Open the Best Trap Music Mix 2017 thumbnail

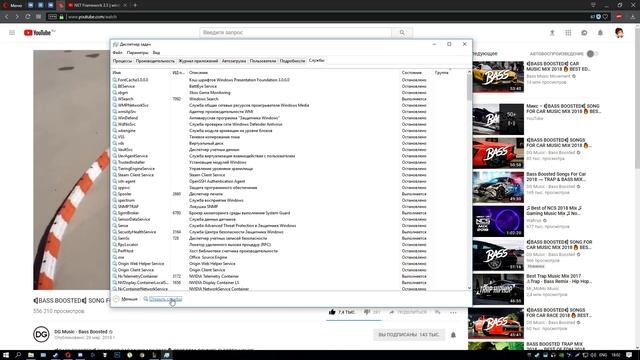(498, 289)
